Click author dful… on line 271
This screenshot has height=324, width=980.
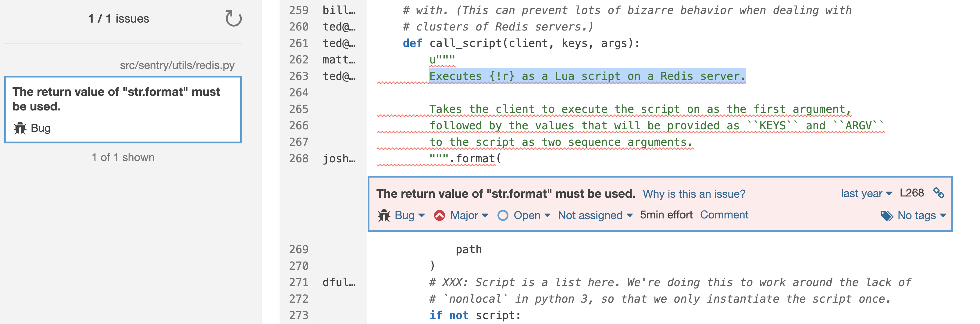click(339, 283)
